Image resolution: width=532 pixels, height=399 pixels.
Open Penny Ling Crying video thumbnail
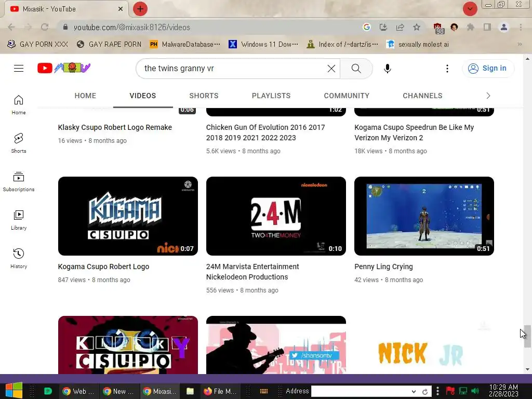[424, 216]
